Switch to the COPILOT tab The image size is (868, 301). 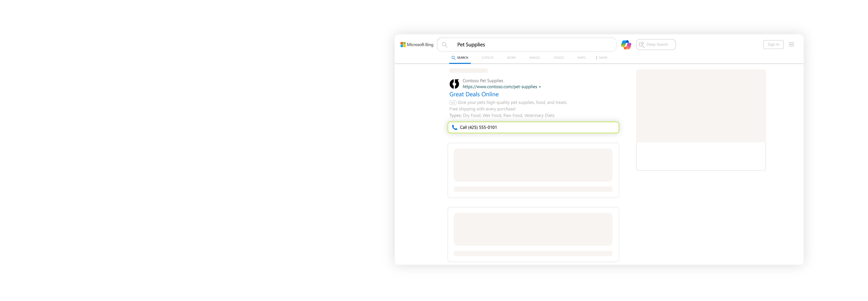click(x=487, y=58)
